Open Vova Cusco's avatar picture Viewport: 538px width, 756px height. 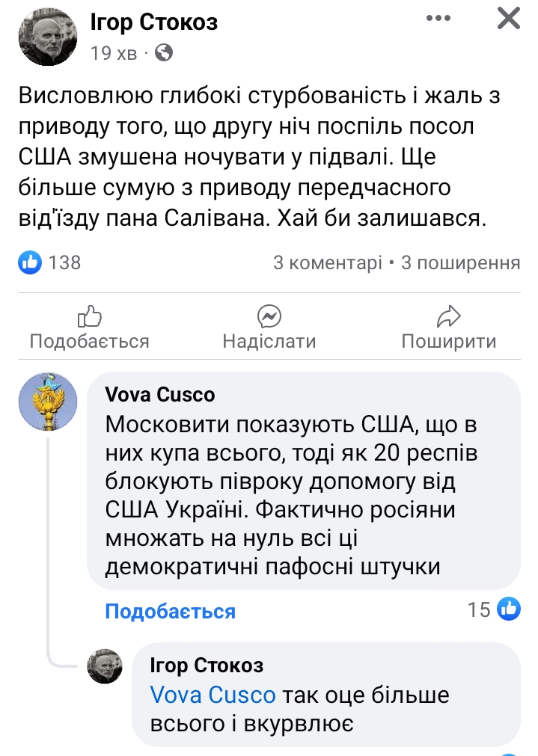click(48, 402)
